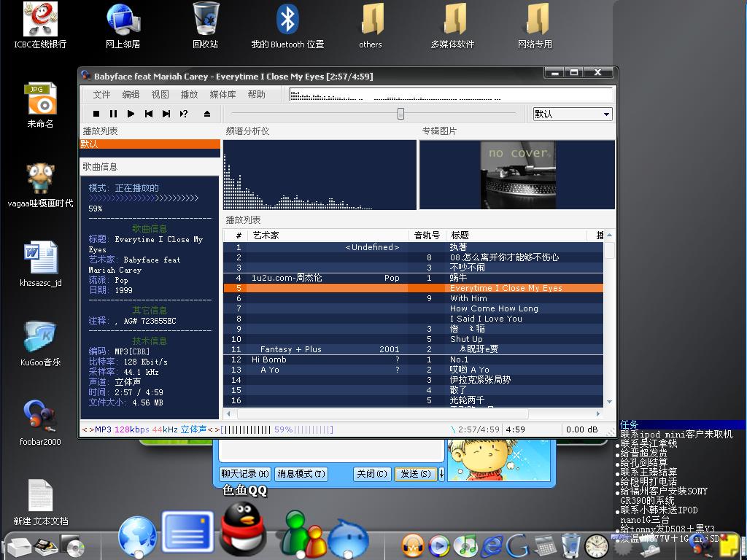This screenshot has height=560, width=747.
Task: Select the track With Him
Action: pos(413,298)
